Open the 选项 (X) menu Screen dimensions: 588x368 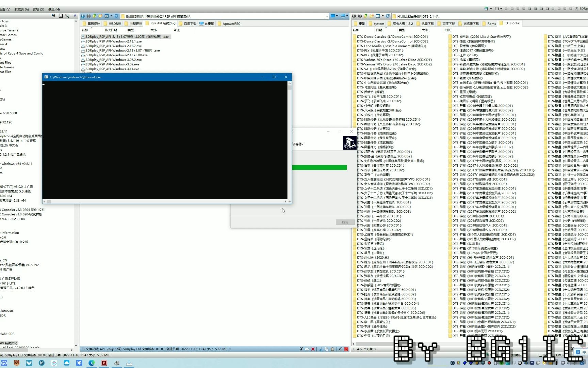(38, 9)
